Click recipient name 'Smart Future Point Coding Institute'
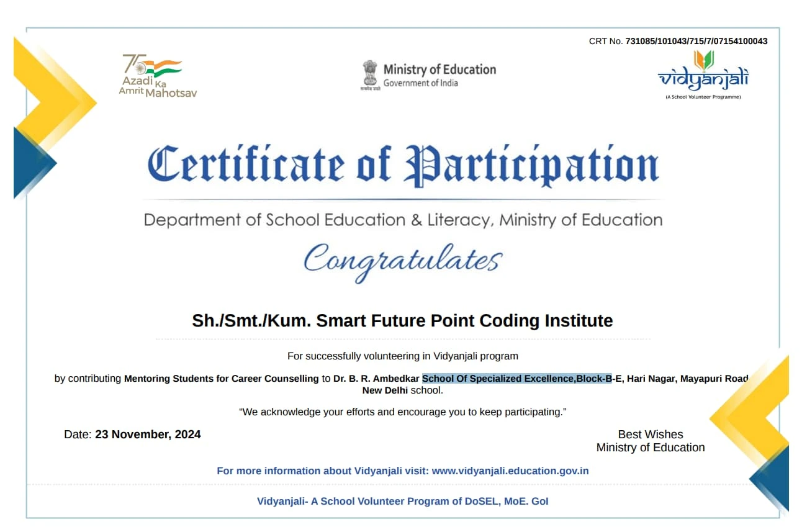Image resolution: width=802 pixels, height=532 pixels. click(464, 321)
